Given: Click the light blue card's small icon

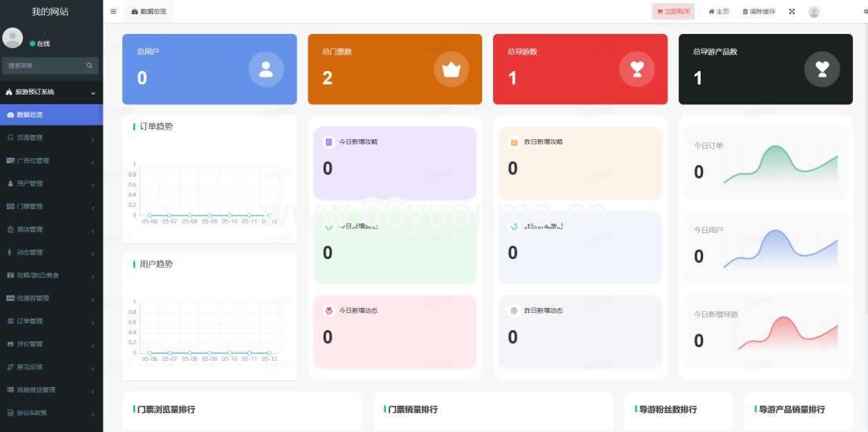Looking at the screenshot, I should 514,226.
